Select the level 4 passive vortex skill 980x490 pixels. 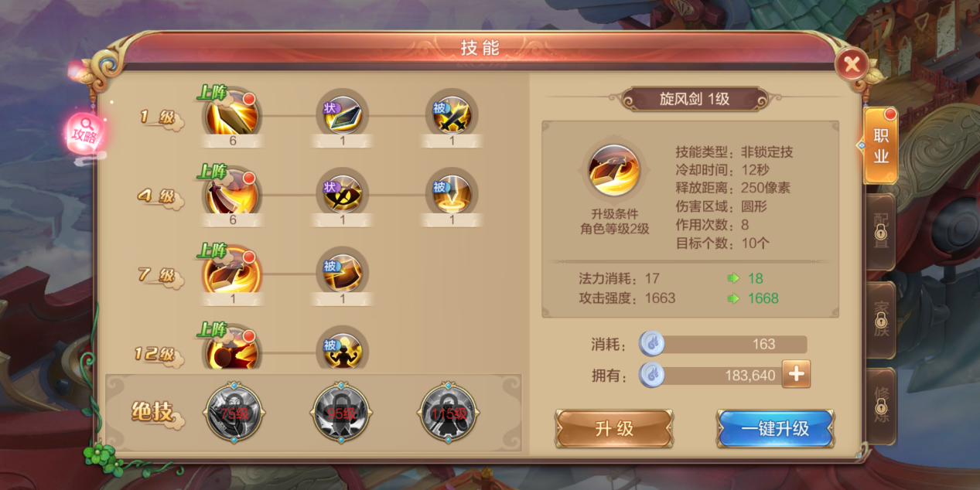click(x=452, y=192)
